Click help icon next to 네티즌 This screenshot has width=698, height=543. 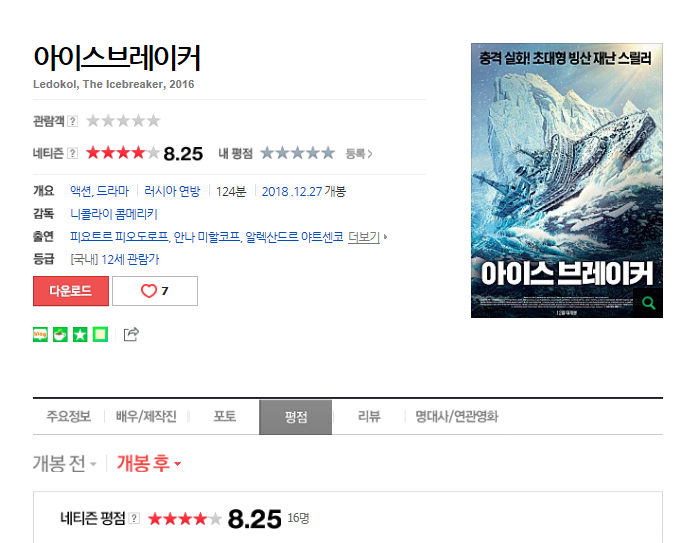pyautogui.click(x=73, y=154)
